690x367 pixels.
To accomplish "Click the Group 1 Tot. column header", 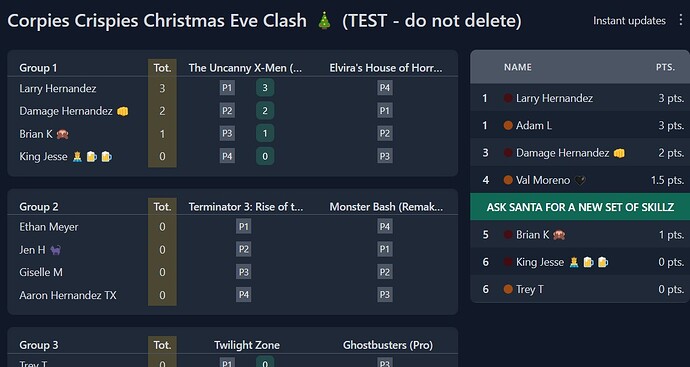I will coord(162,68).
